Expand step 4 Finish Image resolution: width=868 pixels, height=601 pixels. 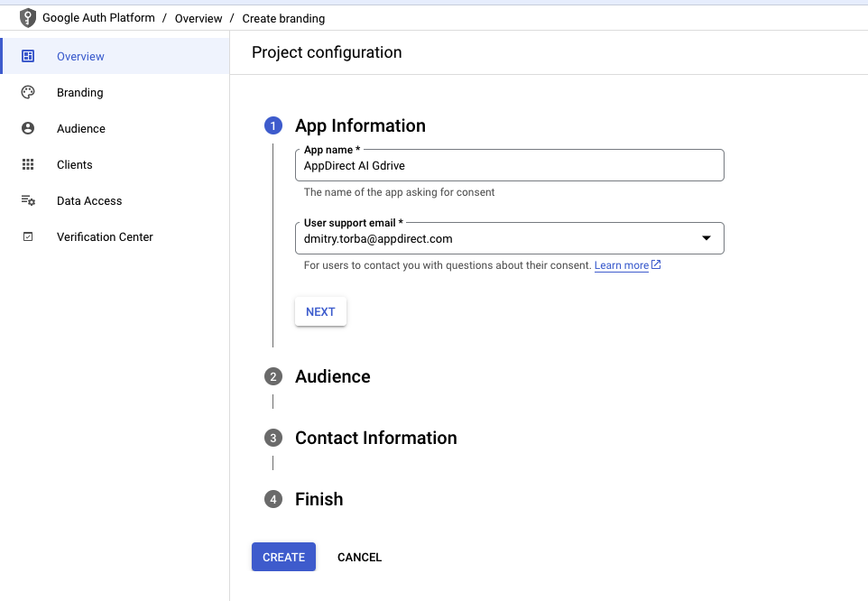[319, 499]
